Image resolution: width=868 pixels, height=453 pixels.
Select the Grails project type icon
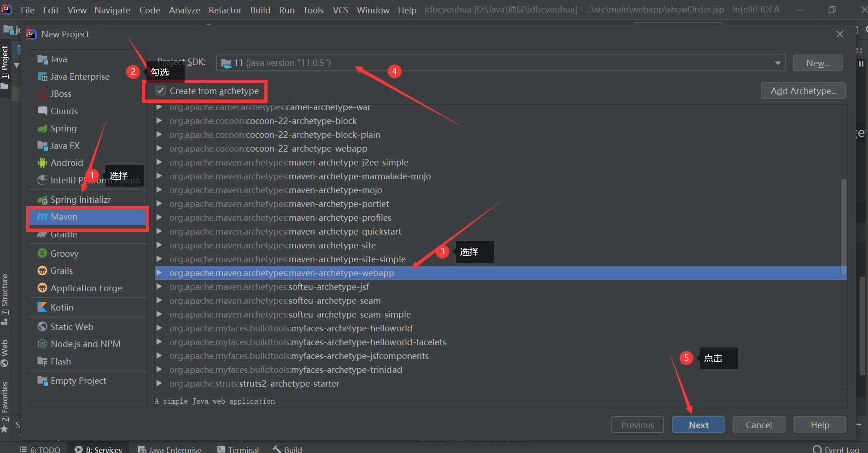click(x=42, y=271)
